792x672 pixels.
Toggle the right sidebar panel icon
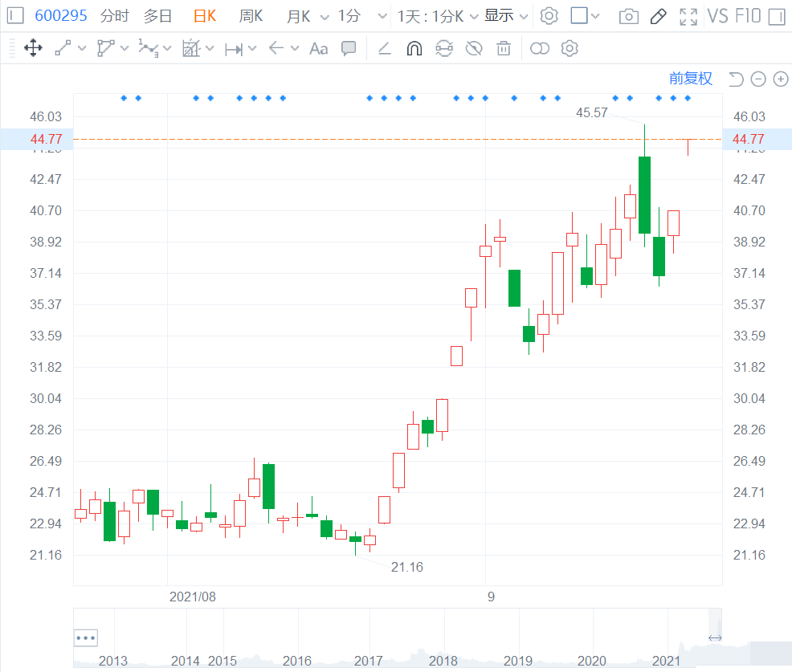pos(777,17)
